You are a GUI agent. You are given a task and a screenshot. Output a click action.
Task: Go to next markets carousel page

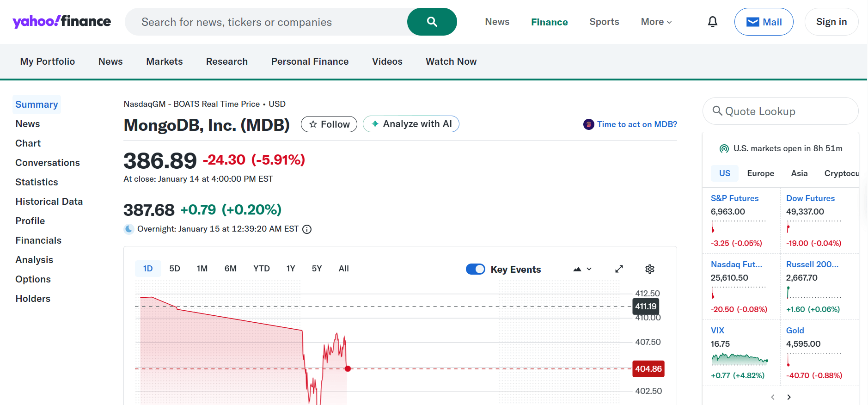[x=789, y=397]
